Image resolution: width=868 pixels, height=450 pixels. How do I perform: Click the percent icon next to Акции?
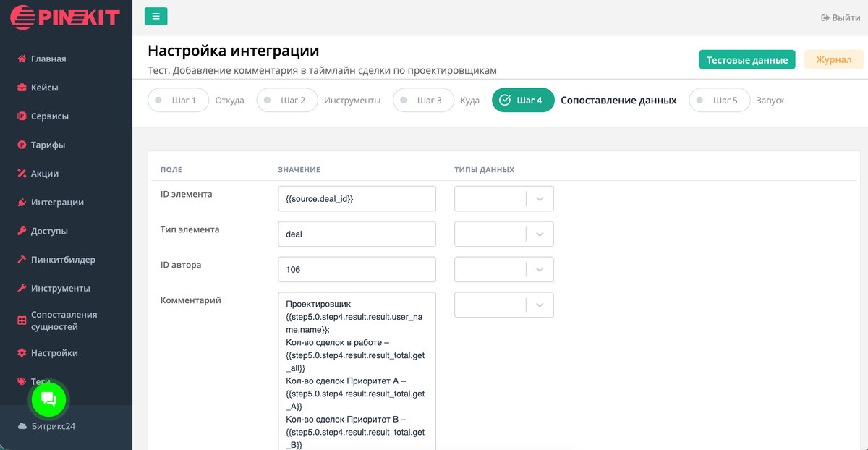click(x=22, y=174)
